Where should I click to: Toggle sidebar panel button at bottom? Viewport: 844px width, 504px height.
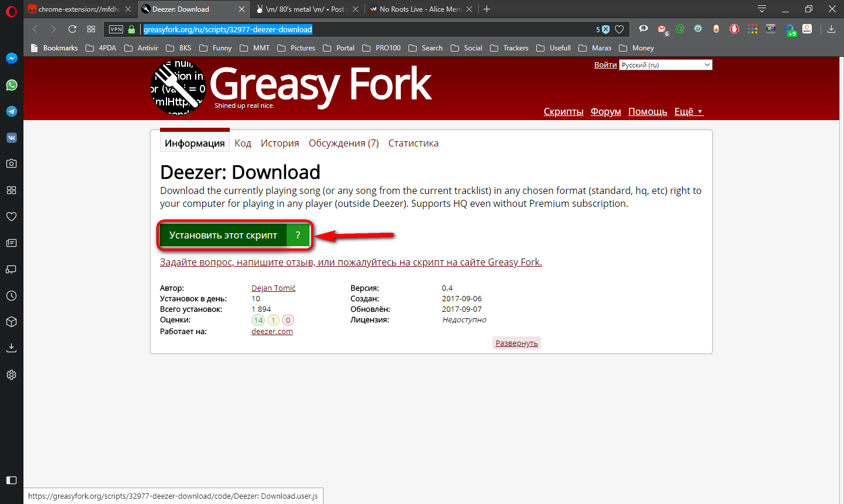click(x=11, y=480)
